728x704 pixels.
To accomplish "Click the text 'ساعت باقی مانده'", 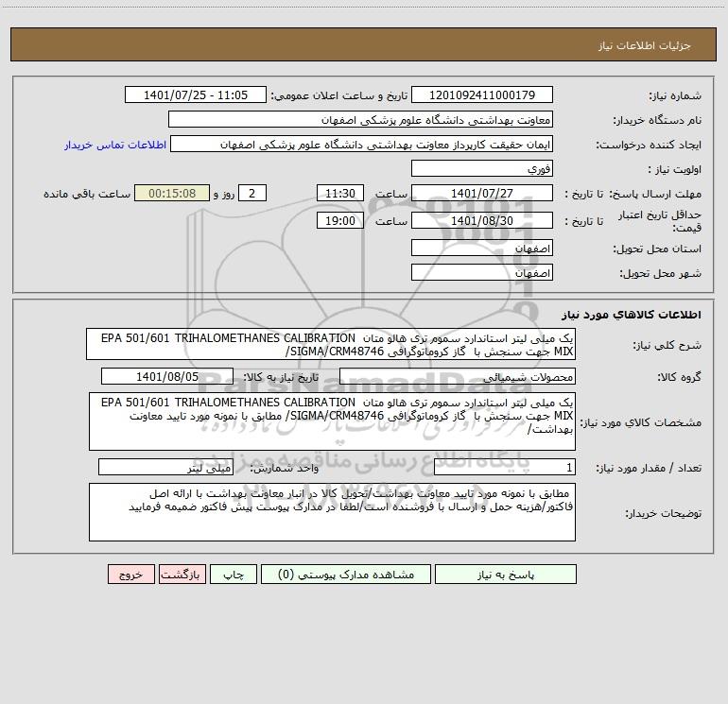I will coord(87,194).
